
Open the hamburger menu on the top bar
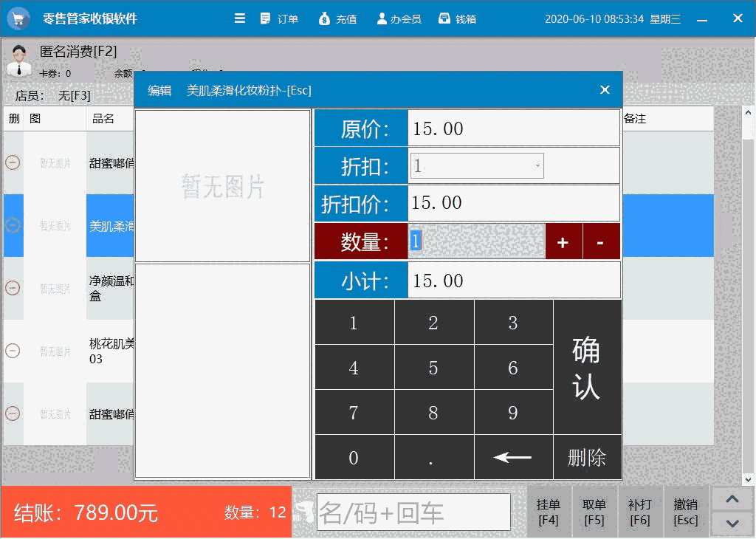point(240,18)
